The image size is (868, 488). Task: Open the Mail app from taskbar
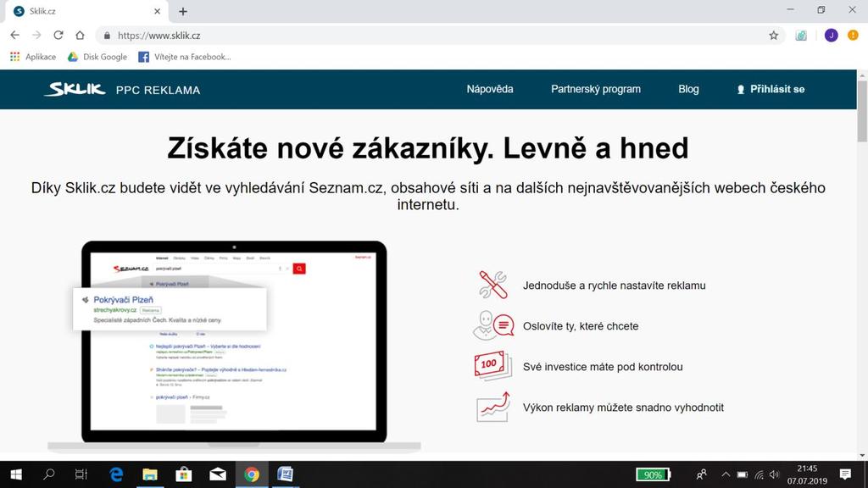[218, 474]
